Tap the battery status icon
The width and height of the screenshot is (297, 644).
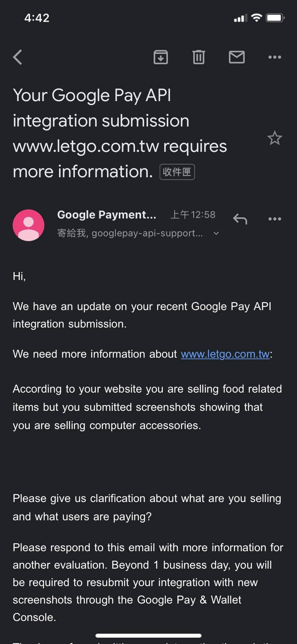tap(275, 17)
